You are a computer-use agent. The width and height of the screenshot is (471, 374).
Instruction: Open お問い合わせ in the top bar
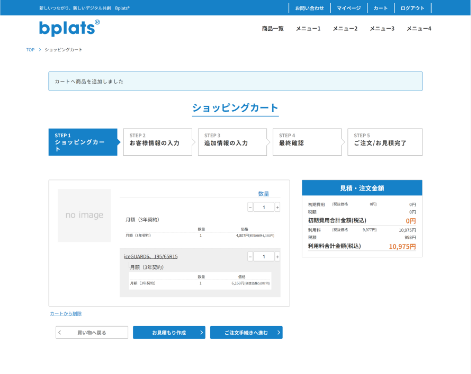pos(309,8)
